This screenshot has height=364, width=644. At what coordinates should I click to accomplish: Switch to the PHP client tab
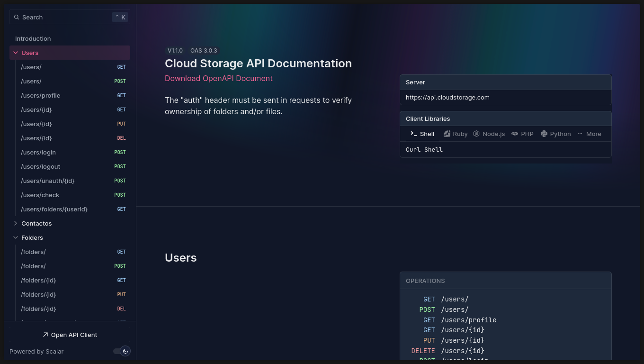coord(522,134)
